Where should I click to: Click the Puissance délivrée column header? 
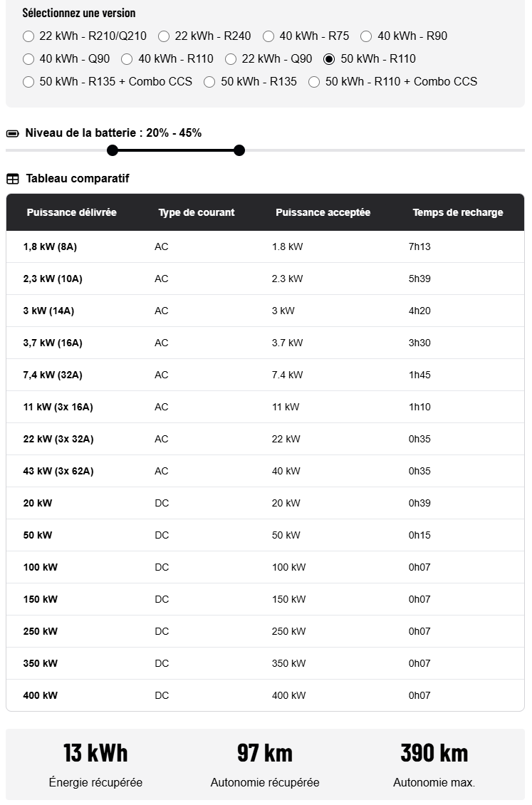click(72, 212)
